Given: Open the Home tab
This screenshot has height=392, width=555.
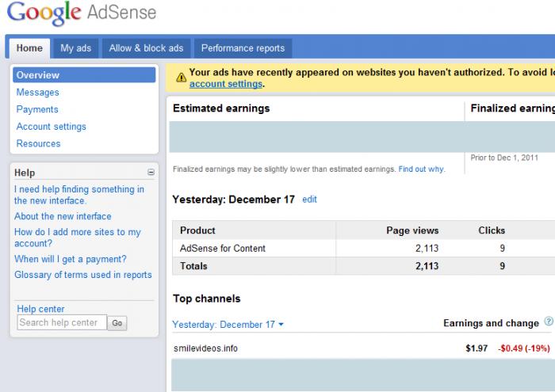Looking at the screenshot, I should point(29,48).
